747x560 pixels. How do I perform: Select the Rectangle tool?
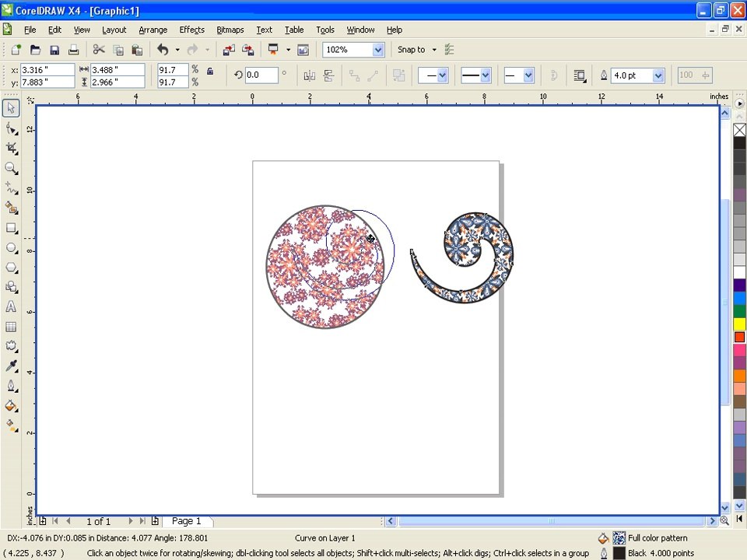[11, 228]
